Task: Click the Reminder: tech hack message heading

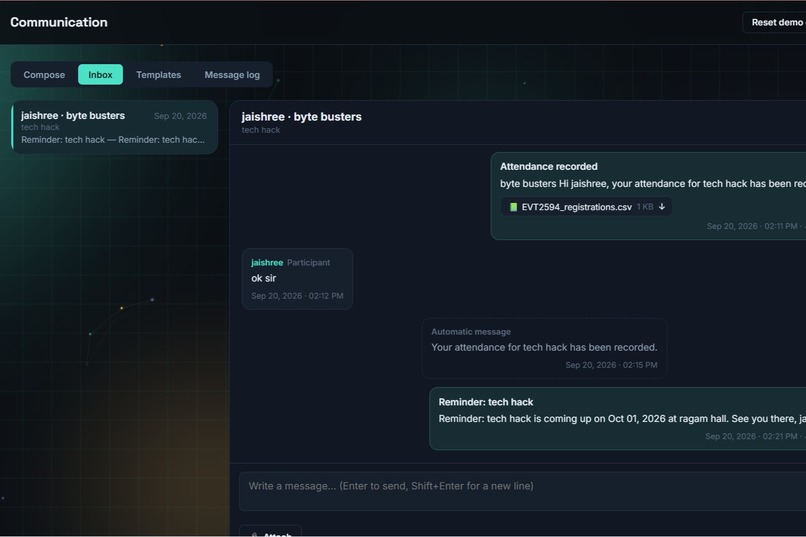Action: point(486,402)
